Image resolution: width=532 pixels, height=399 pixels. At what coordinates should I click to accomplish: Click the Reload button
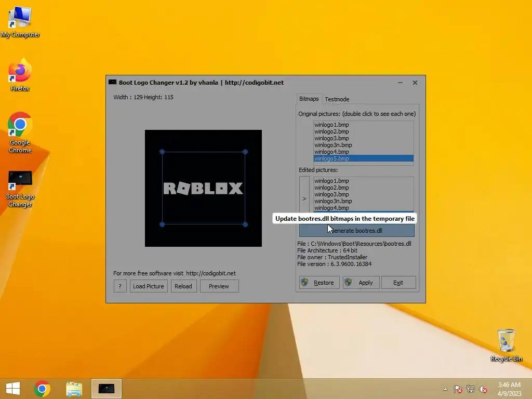[x=183, y=286]
